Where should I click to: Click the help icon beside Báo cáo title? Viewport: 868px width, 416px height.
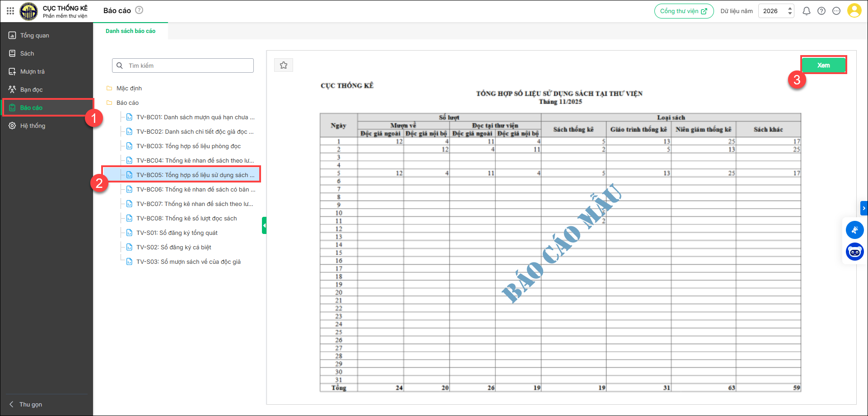tap(139, 10)
